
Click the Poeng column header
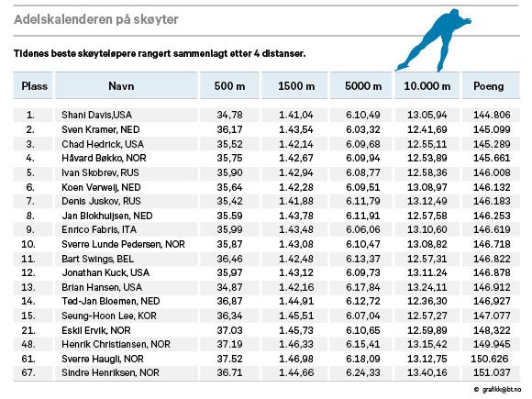[x=489, y=86]
